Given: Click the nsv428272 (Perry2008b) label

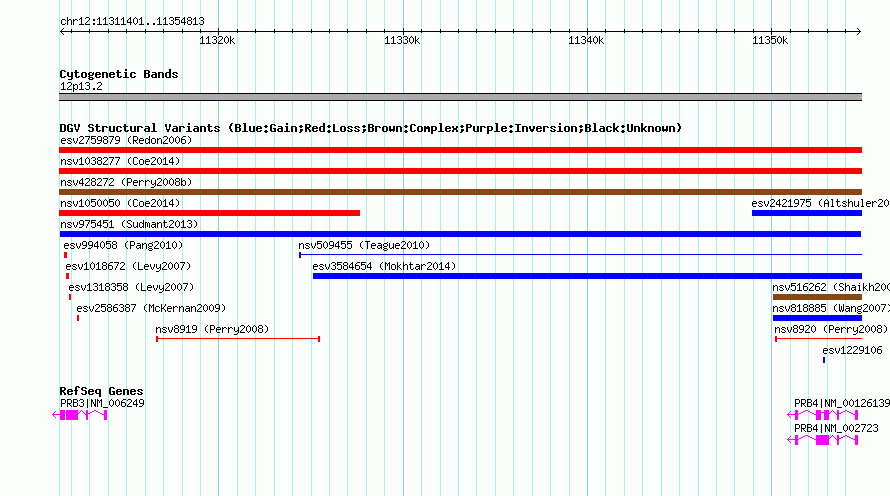Looking at the screenshot, I should pyautogui.click(x=126, y=182).
